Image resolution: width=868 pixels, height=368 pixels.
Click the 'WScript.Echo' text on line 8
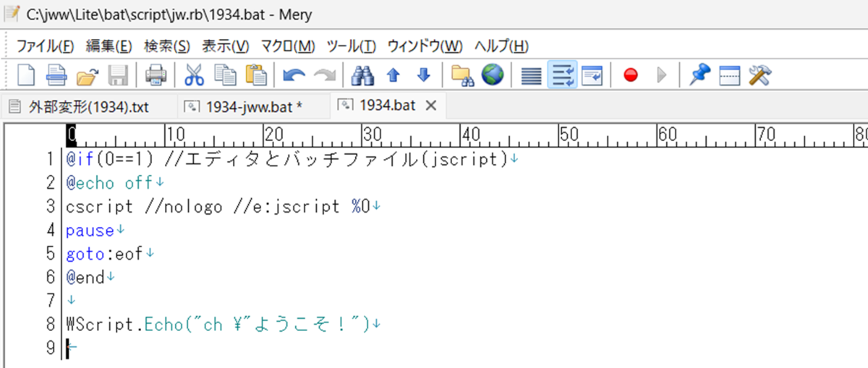point(123,325)
